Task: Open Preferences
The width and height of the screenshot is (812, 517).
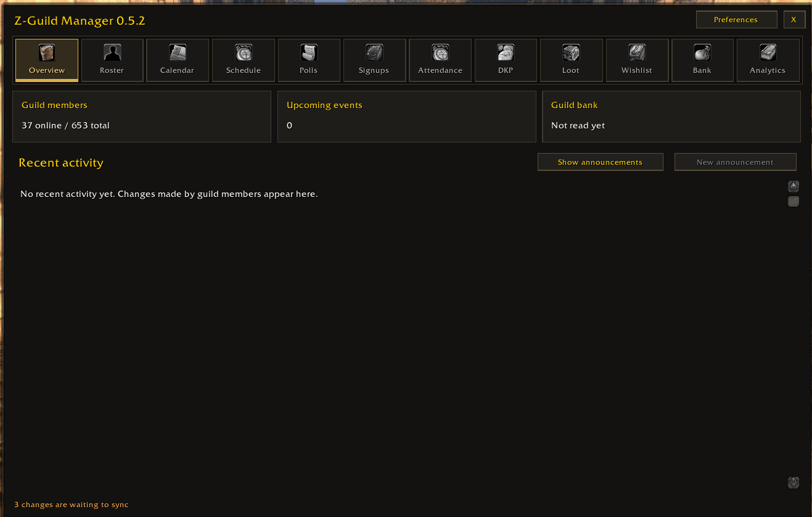Action: point(736,20)
